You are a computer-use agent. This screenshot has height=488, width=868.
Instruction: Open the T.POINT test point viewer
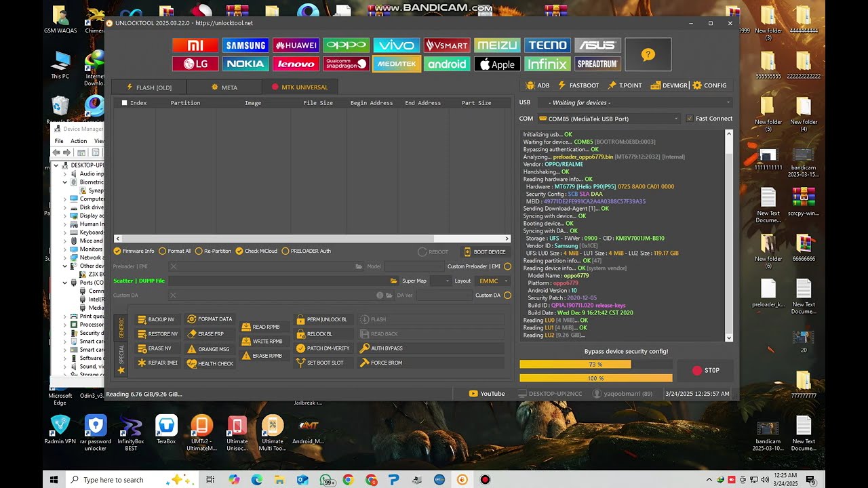click(625, 85)
